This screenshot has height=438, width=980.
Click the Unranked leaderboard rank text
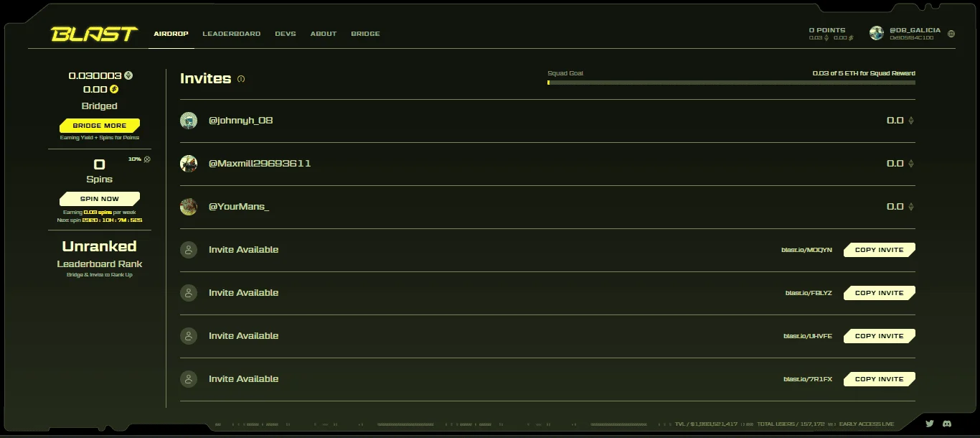[100, 246]
